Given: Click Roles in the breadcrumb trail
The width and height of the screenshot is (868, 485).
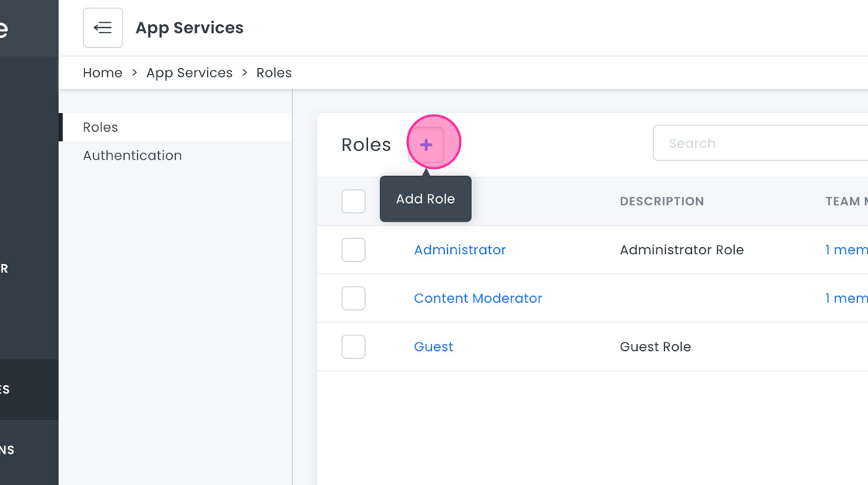Looking at the screenshot, I should click(x=274, y=73).
